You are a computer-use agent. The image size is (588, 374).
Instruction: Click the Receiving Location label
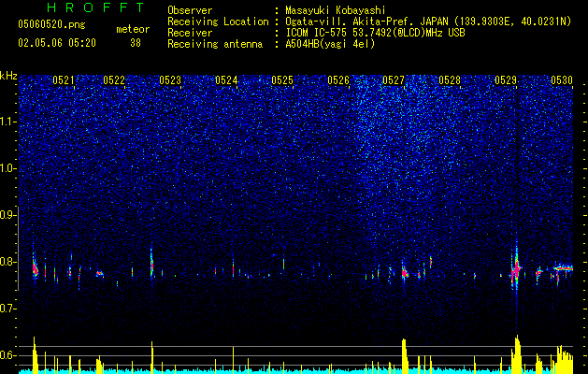(x=218, y=22)
